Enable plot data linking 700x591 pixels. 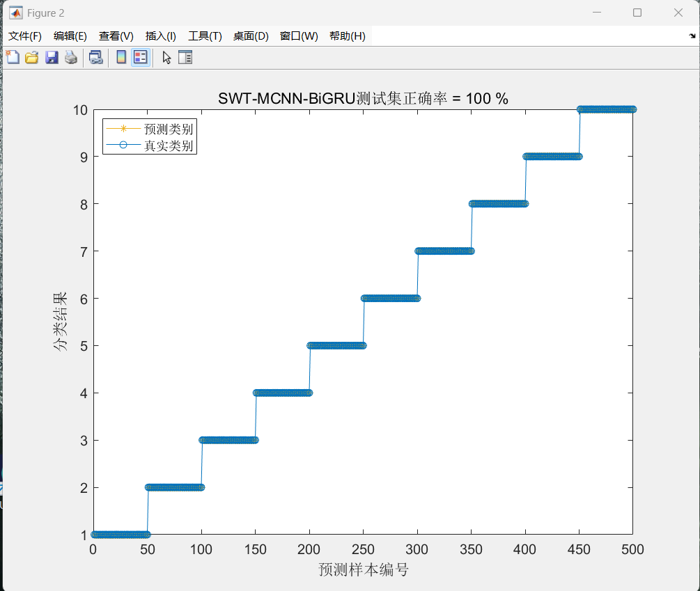(95, 57)
